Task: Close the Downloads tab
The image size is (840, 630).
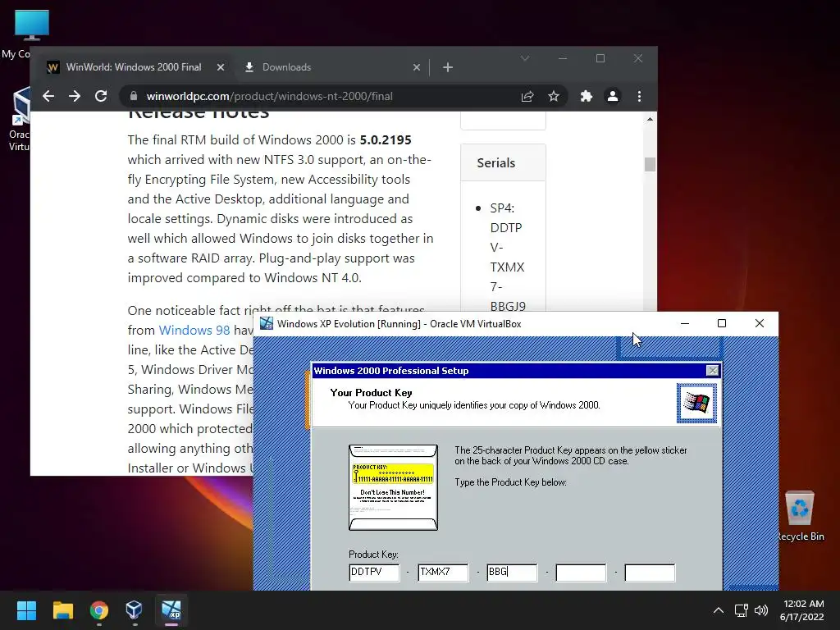Action: [x=416, y=67]
